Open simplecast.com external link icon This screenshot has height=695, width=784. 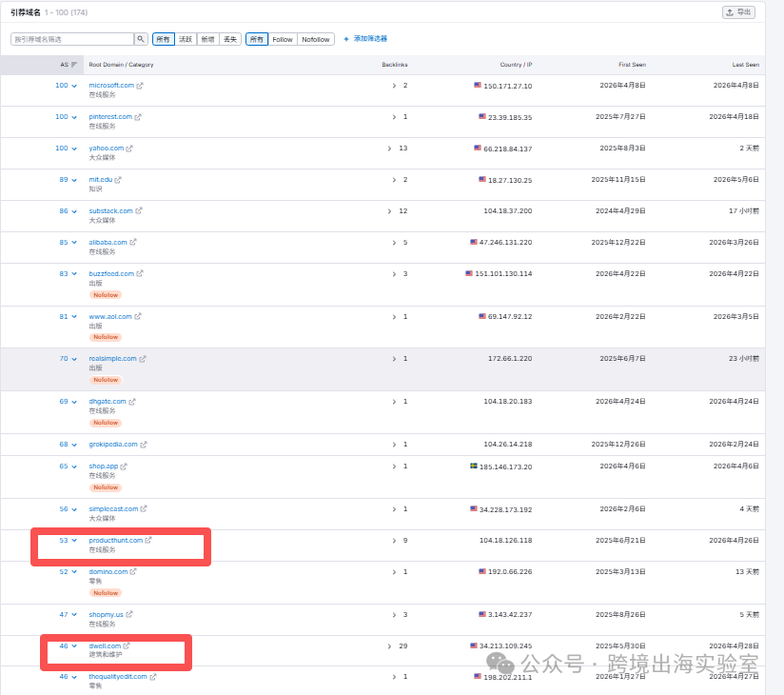(x=144, y=508)
